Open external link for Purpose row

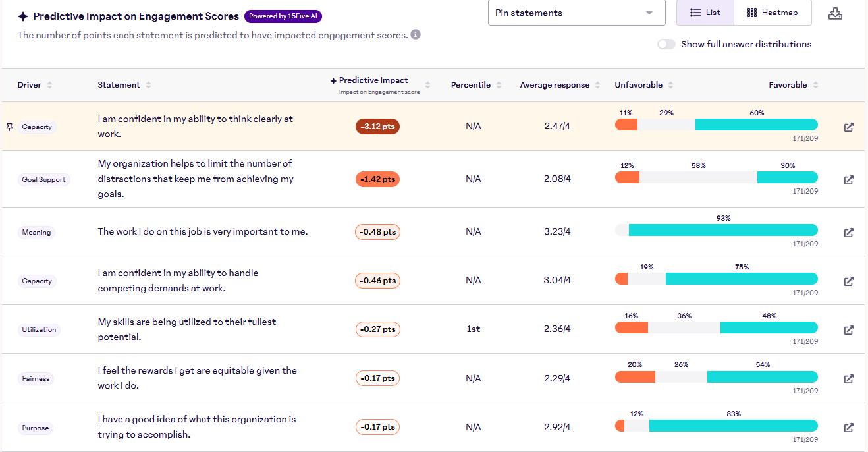[848, 428]
